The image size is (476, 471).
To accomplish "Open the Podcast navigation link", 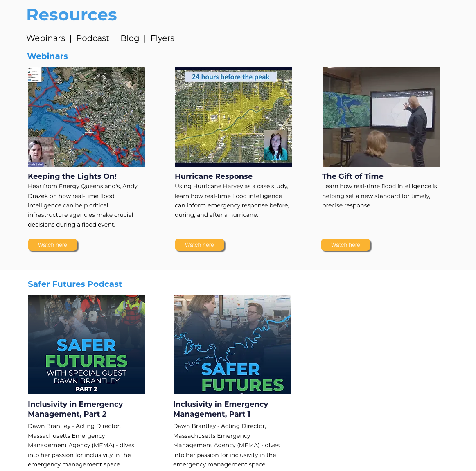I will 92,38.
